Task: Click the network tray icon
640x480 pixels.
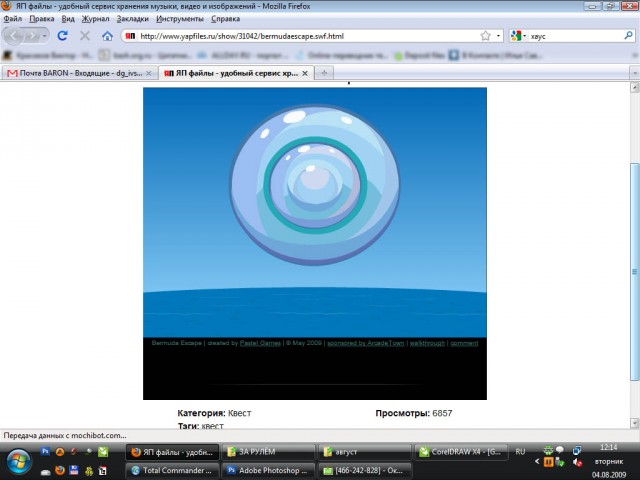Action: tap(577, 451)
